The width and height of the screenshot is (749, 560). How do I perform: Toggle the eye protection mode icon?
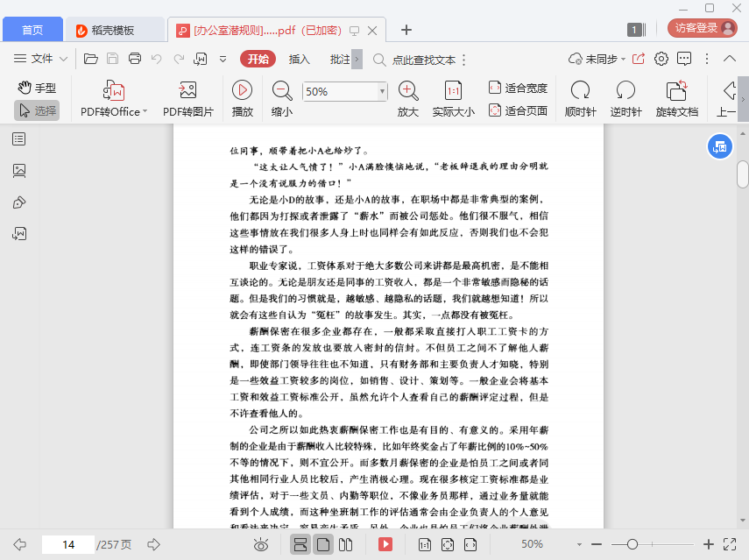(x=261, y=544)
